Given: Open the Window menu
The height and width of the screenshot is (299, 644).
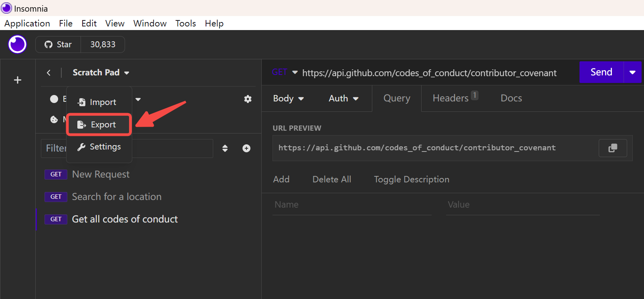Looking at the screenshot, I should pos(150,23).
